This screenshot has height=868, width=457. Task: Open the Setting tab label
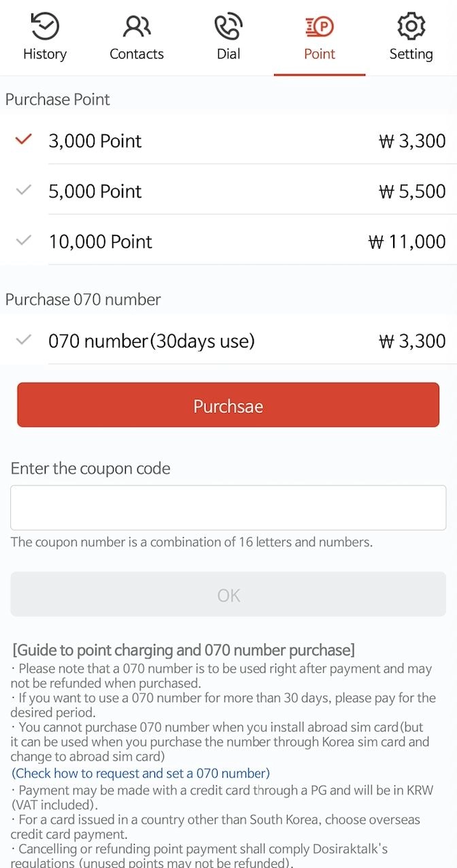[411, 54]
